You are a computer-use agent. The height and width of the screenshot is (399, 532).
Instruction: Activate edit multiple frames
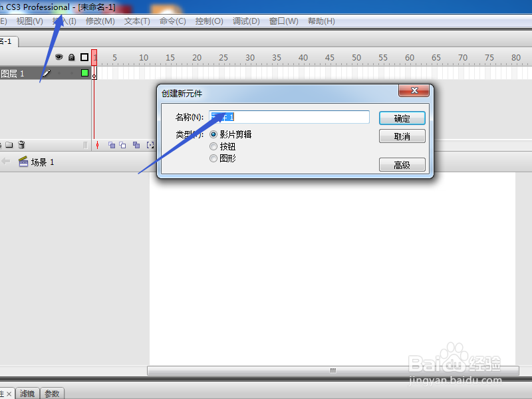(137, 145)
